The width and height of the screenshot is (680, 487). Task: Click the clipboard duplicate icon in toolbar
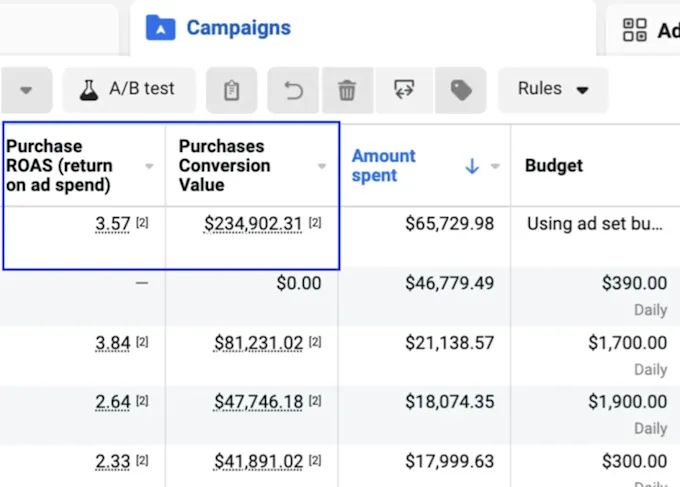click(x=231, y=91)
